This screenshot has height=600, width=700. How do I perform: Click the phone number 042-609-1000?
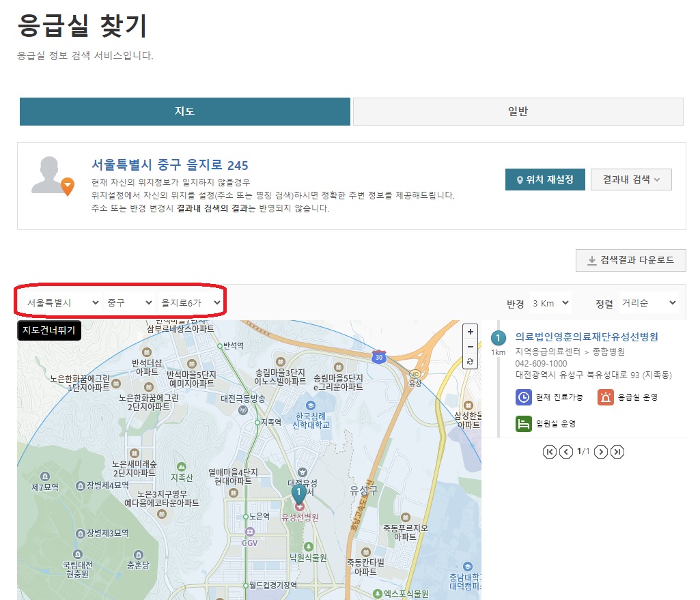point(541,364)
